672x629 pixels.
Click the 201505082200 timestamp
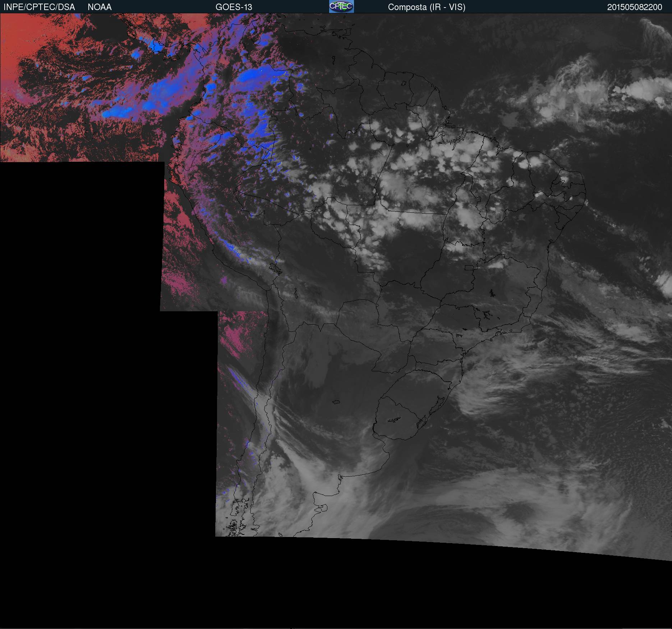pos(635,7)
